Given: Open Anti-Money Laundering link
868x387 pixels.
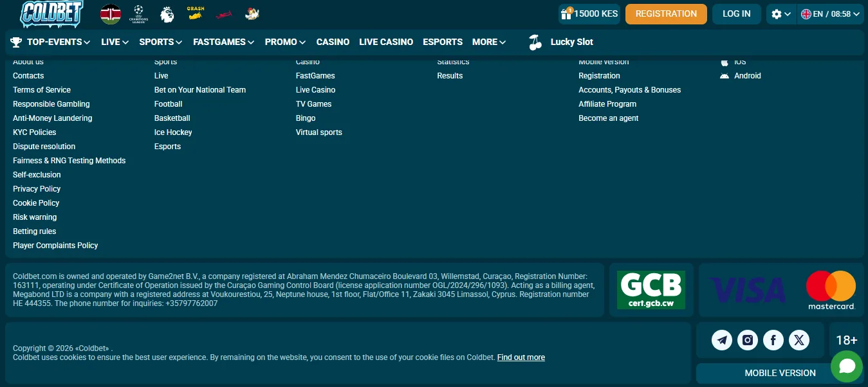Looking at the screenshot, I should [53, 118].
